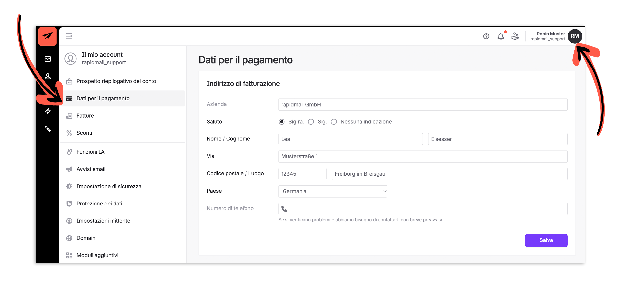The height and width of the screenshot is (291, 644).
Task: Click the Numero di telefono input field
Action: point(429,209)
